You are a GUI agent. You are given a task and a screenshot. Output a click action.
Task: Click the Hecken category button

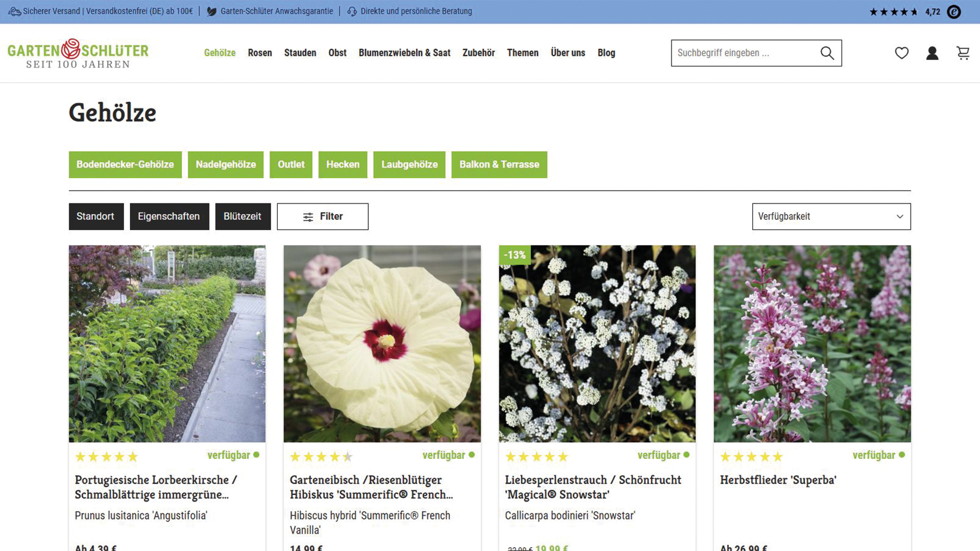pos(343,165)
